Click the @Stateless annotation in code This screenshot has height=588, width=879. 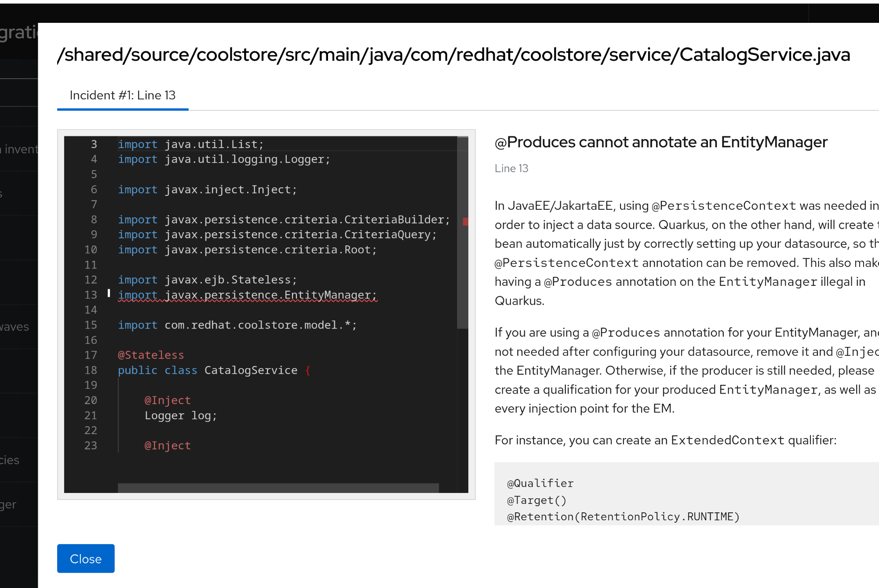[x=151, y=355]
